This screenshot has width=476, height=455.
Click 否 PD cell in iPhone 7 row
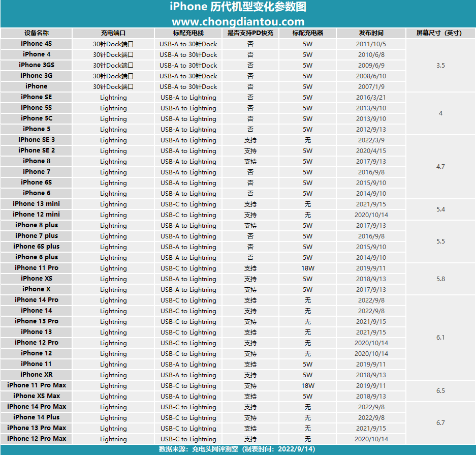250,172
